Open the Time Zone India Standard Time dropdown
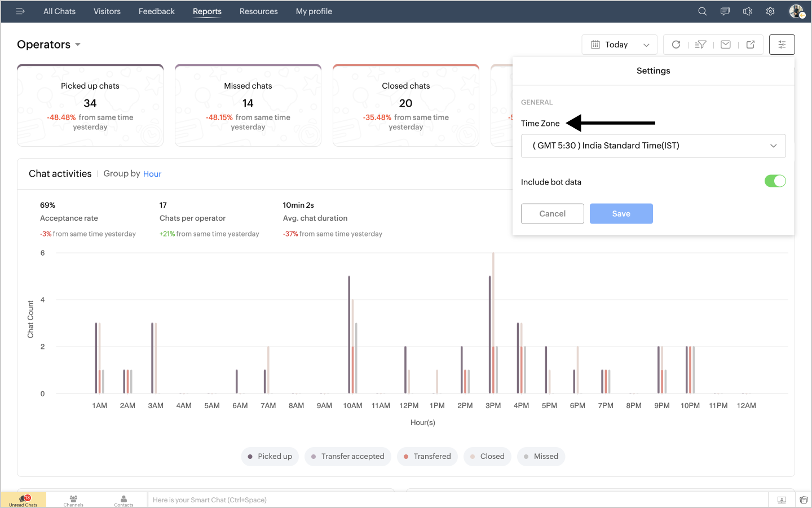This screenshot has width=812, height=508. click(x=653, y=146)
